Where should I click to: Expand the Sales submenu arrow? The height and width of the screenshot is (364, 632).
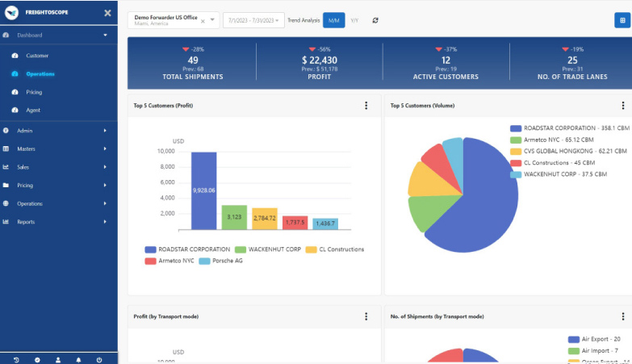point(105,167)
